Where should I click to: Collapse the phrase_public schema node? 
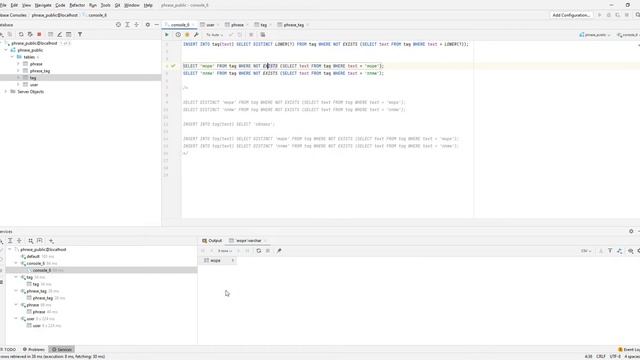point(6,50)
